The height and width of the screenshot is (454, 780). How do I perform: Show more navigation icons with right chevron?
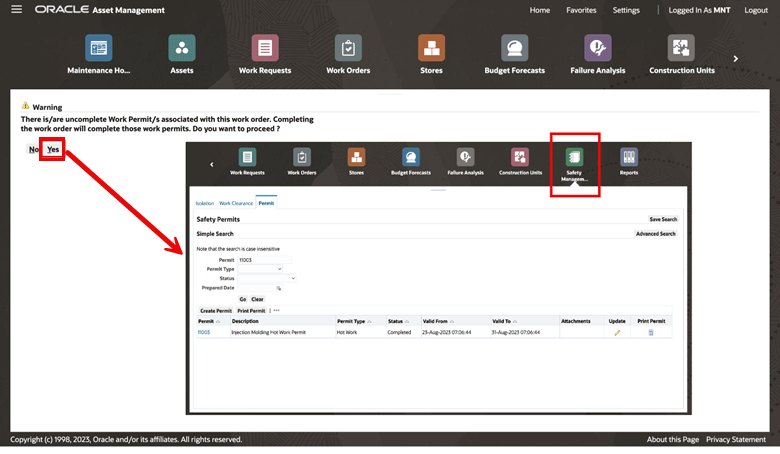pos(736,59)
